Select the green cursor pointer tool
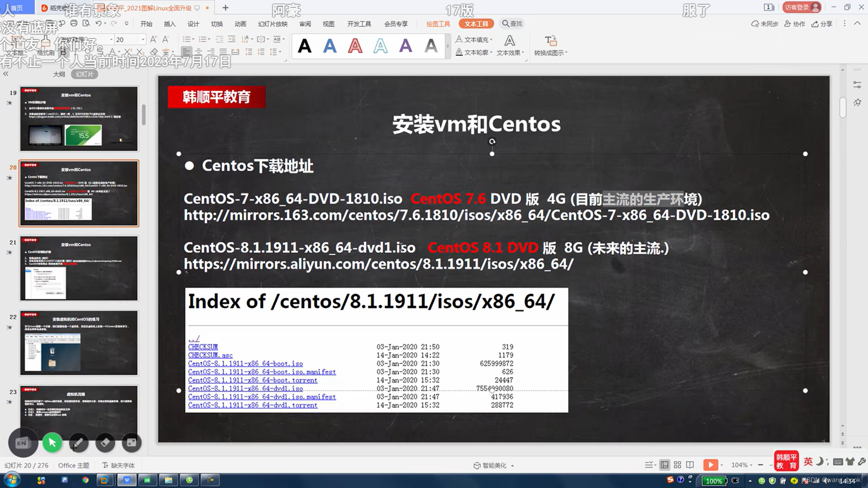Image resolution: width=868 pixels, height=488 pixels. 52,443
